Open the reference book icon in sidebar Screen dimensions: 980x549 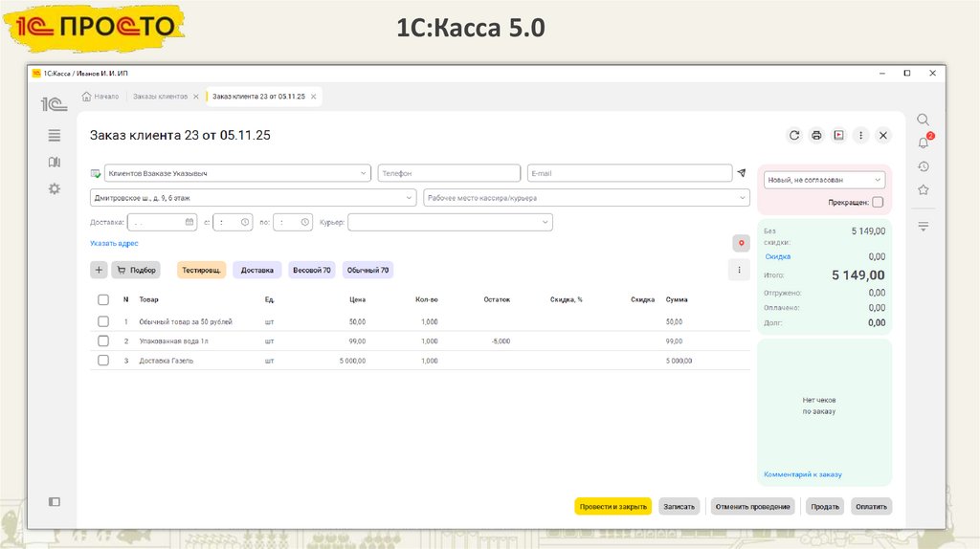(x=55, y=163)
